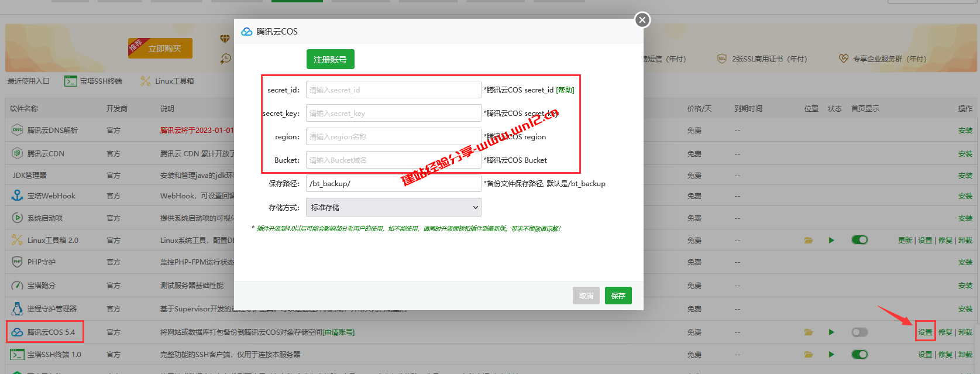Click the 软件名称 column header
The height and width of the screenshot is (374, 980).
click(x=24, y=109)
